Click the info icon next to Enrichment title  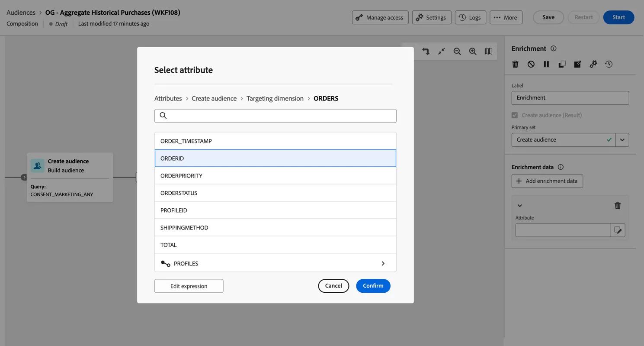[554, 49]
